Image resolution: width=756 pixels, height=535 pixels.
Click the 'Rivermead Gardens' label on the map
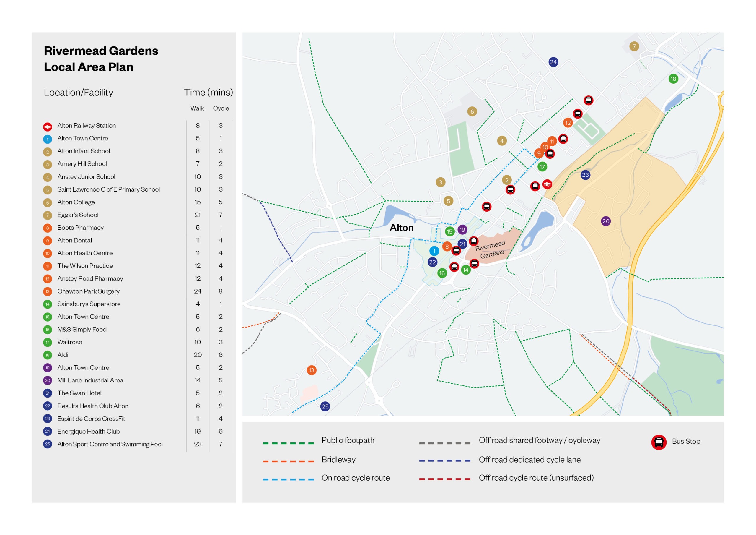coord(491,249)
